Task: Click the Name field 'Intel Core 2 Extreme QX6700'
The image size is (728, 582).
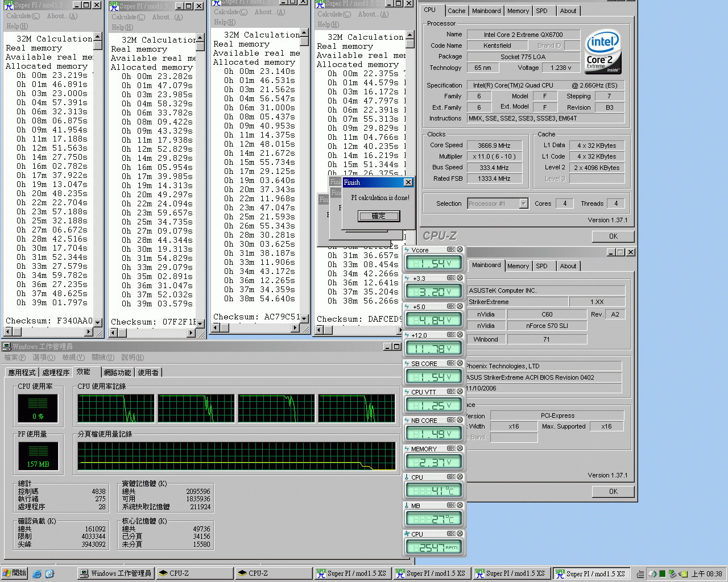Action: click(x=523, y=35)
